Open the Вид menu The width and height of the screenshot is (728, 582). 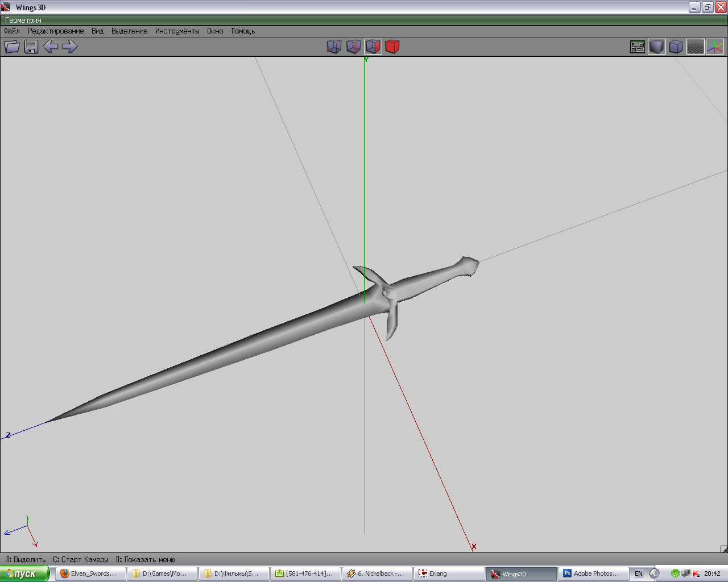[x=98, y=31]
